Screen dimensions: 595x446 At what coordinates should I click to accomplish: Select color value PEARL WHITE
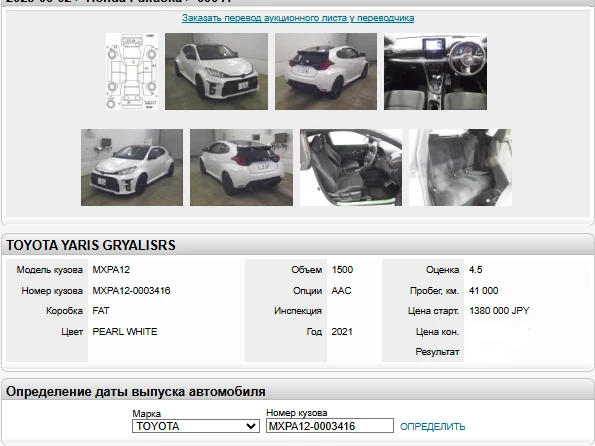point(125,332)
